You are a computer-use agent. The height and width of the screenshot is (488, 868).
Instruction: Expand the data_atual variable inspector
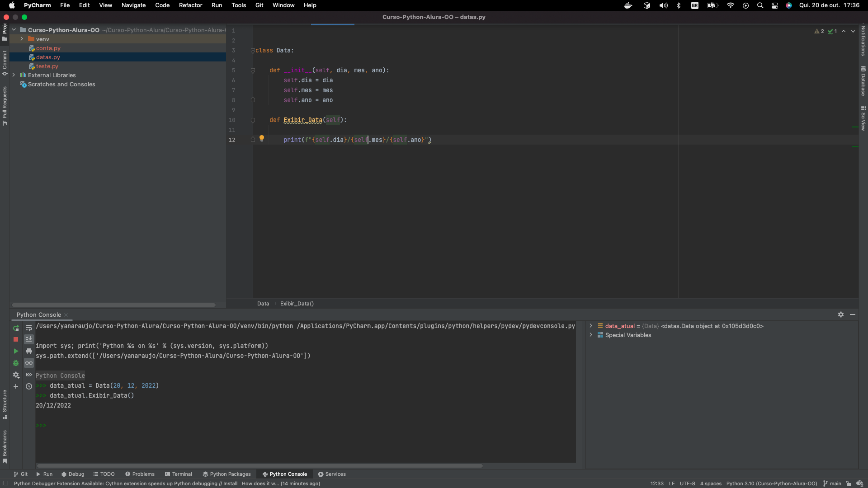click(x=590, y=326)
